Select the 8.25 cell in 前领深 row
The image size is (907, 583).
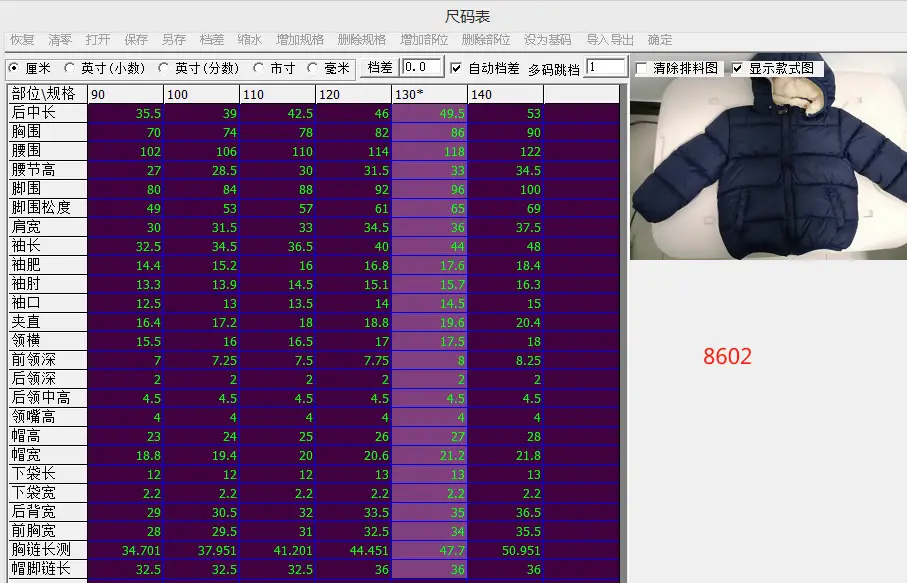506,360
